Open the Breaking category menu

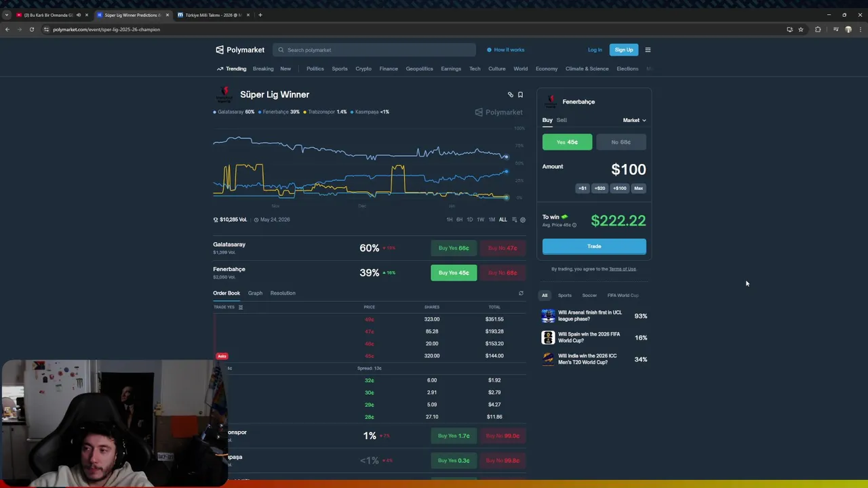click(x=263, y=68)
